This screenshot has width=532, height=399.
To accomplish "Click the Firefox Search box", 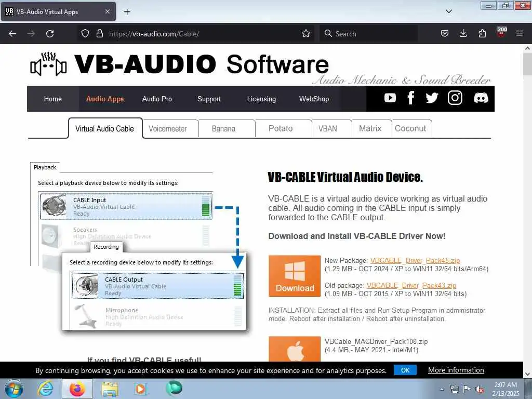I will 368,34.
